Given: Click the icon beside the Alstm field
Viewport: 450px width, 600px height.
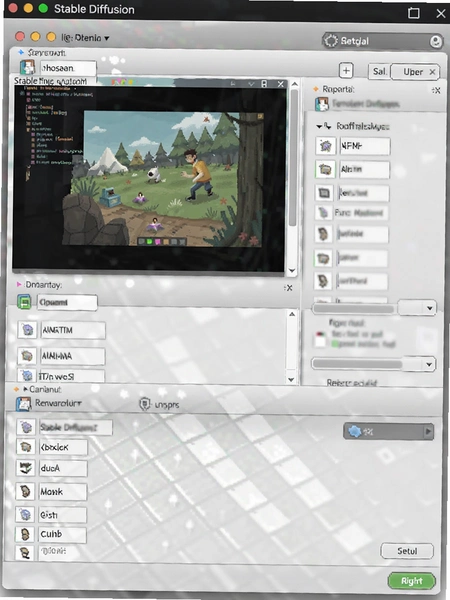Looking at the screenshot, I should tap(325, 169).
